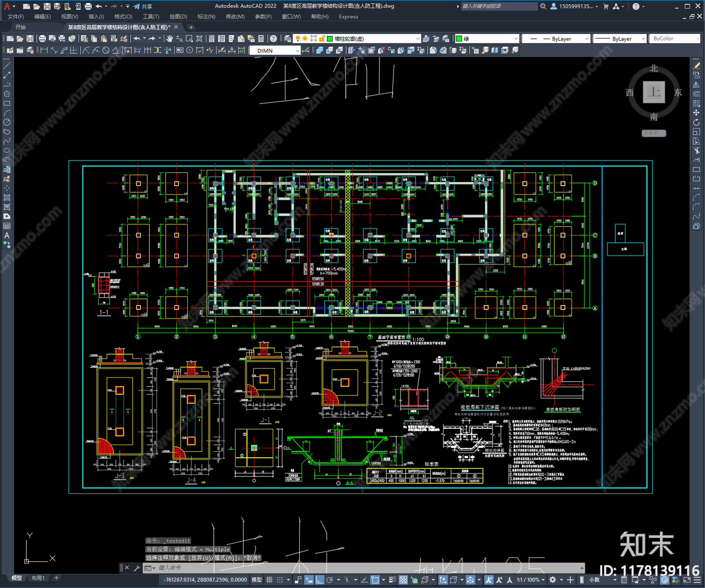Toggle transparency display in status bar
The height and width of the screenshot is (588, 705).
pos(403,580)
